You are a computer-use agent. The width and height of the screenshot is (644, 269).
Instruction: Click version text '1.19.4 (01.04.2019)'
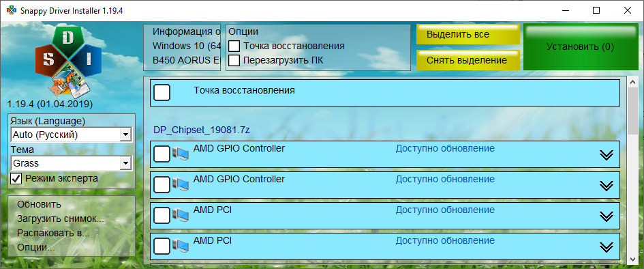click(x=50, y=104)
